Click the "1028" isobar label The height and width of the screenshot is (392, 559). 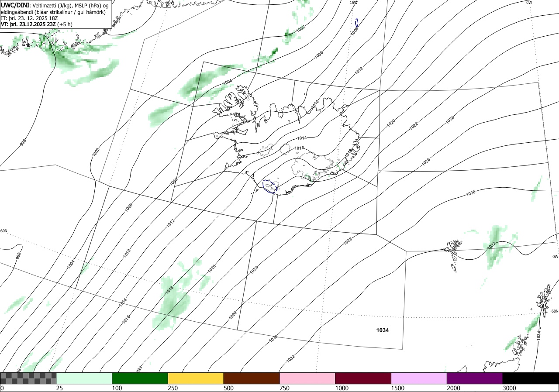point(348,240)
